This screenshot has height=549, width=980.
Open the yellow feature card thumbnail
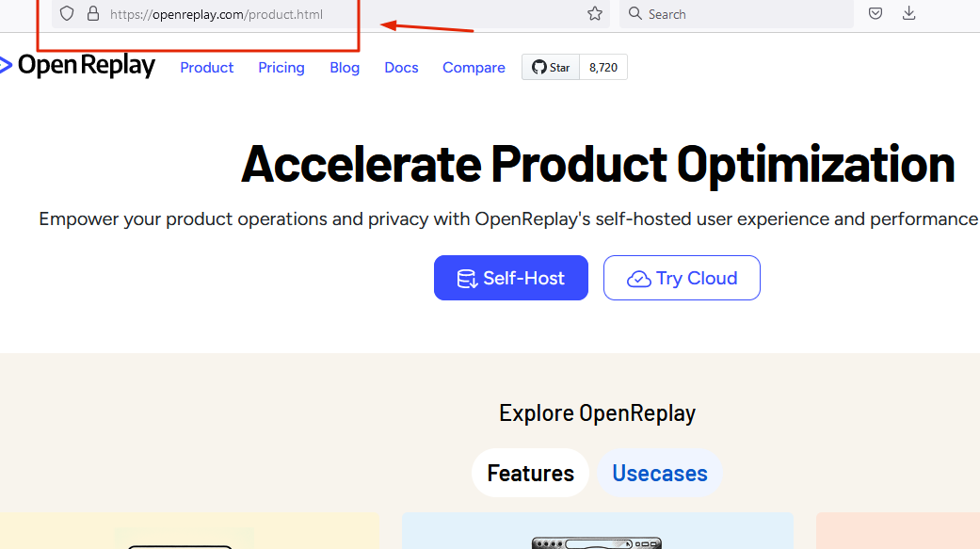click(x=189, y=531)
